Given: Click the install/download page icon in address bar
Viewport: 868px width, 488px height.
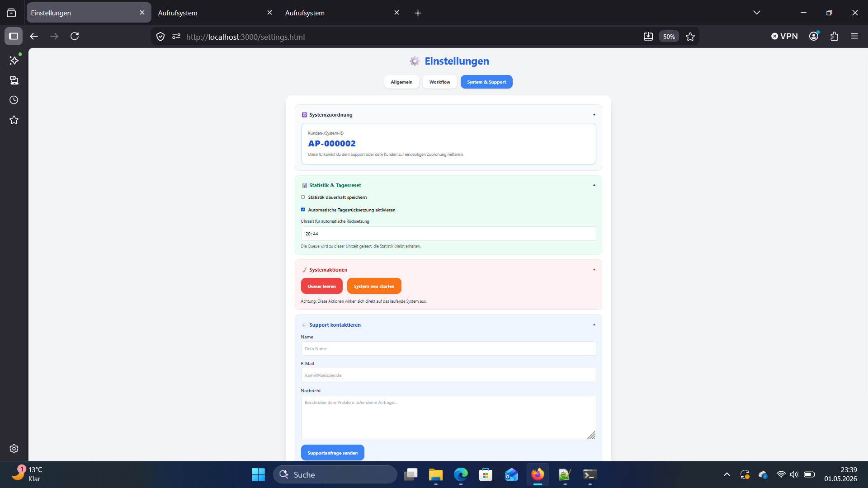Looking at the screenshot, I should pos(648,37).
